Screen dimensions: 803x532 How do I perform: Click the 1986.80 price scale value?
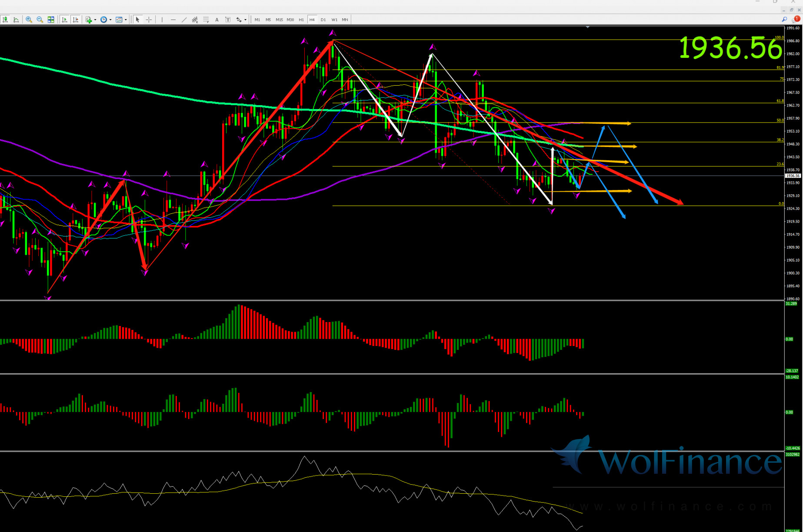793,41
